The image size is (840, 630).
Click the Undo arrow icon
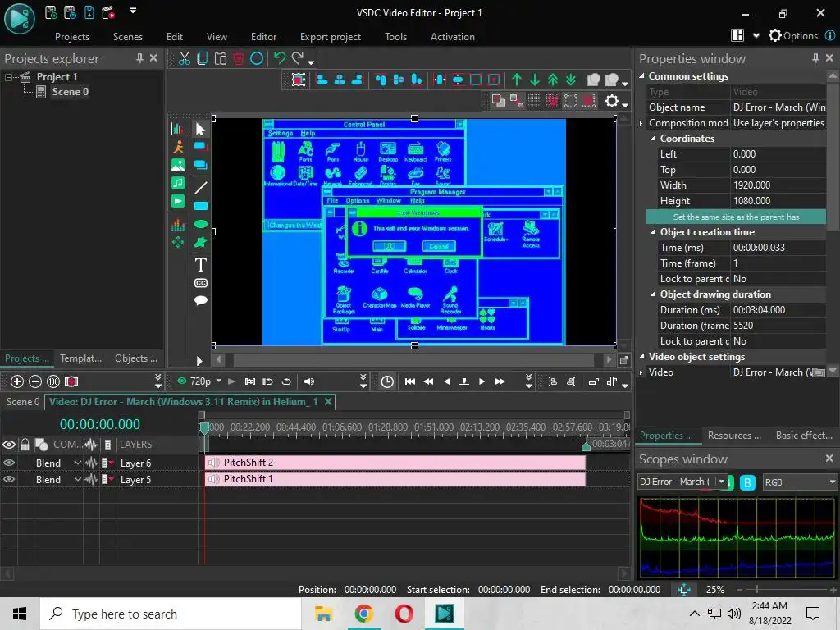pos(280,58)
